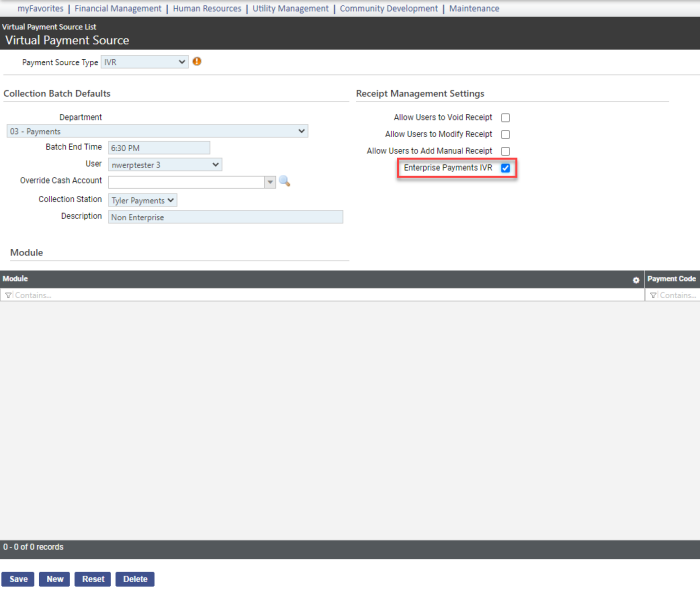Click the orange warning icon beside Payment Source Type
700x590 pixels.
click(x=197, y=62)
